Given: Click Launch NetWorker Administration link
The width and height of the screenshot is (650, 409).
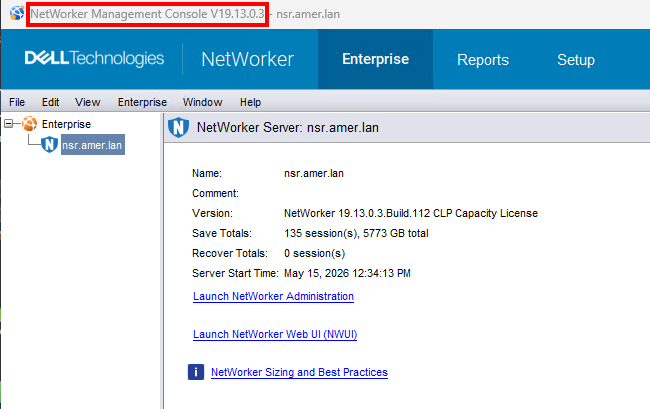Looking at the screenshot, I should tap(273, 296).
